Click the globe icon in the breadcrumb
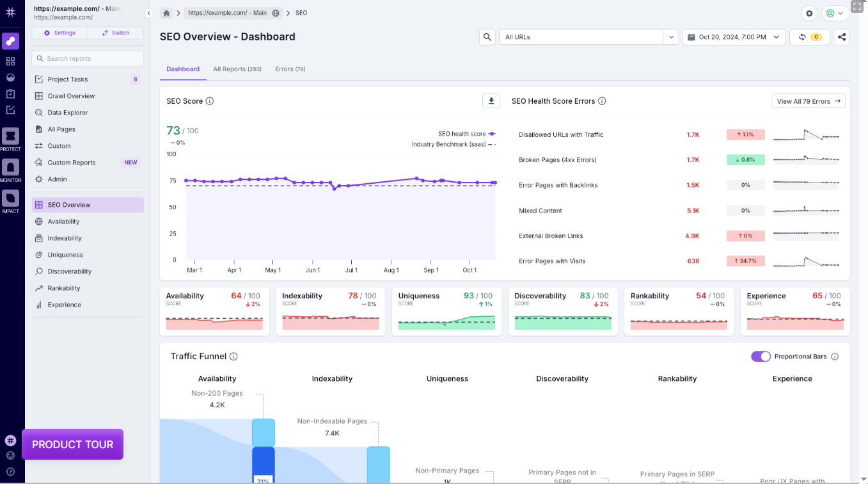The width and height of the screenshot is (868, 484). 276,13
